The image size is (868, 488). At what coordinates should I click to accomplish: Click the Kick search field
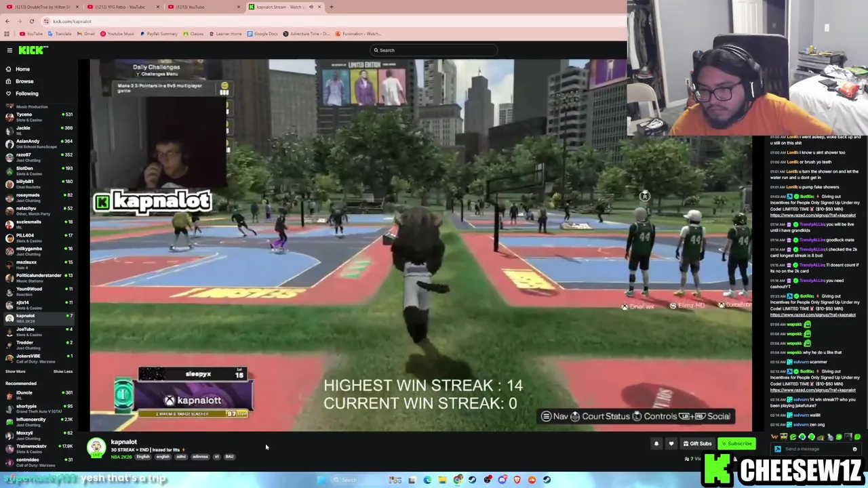(x=434, y=50)
